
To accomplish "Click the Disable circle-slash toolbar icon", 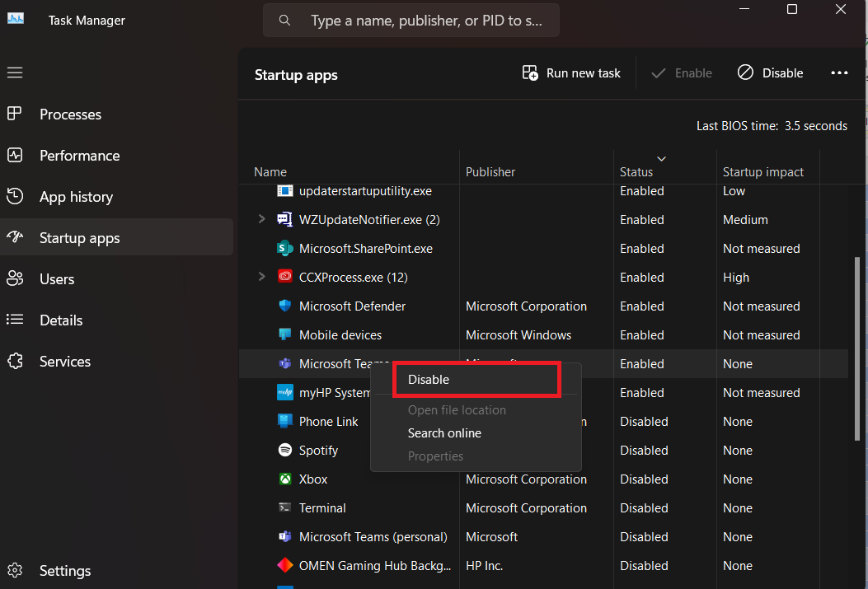I will (745, 72).
